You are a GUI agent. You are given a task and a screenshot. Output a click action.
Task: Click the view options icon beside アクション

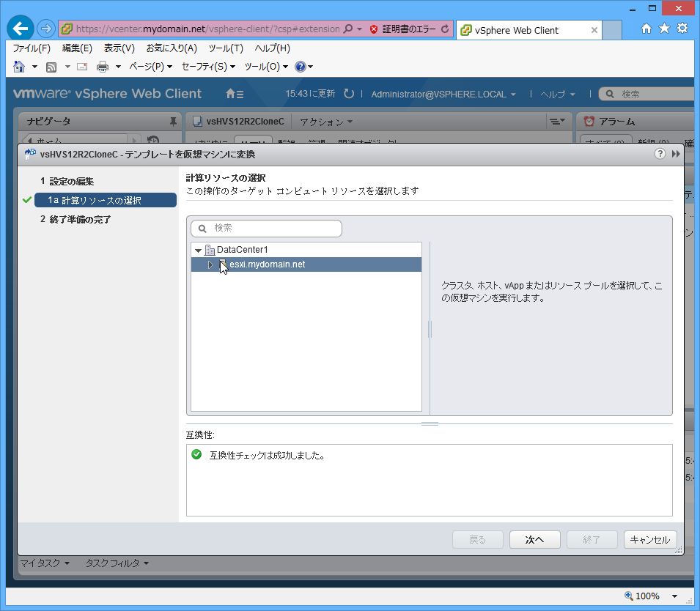tap(557, 122)
